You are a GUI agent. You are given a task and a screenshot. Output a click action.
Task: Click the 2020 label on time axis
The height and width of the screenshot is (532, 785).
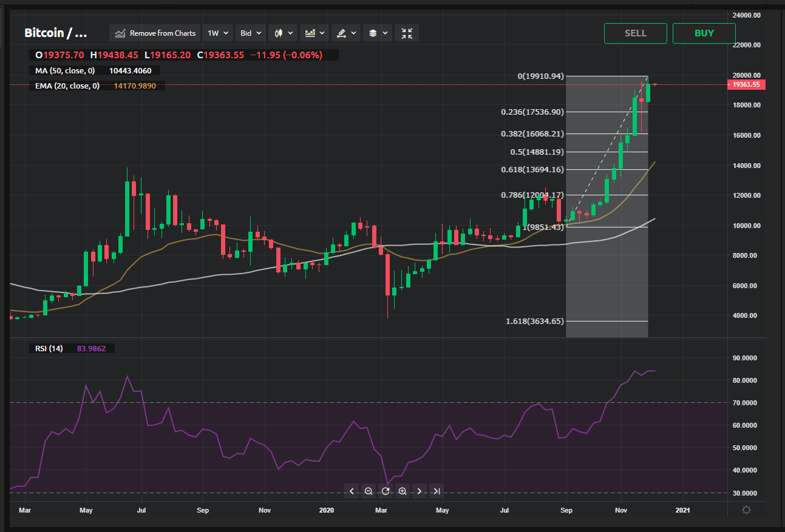[327, 510]
